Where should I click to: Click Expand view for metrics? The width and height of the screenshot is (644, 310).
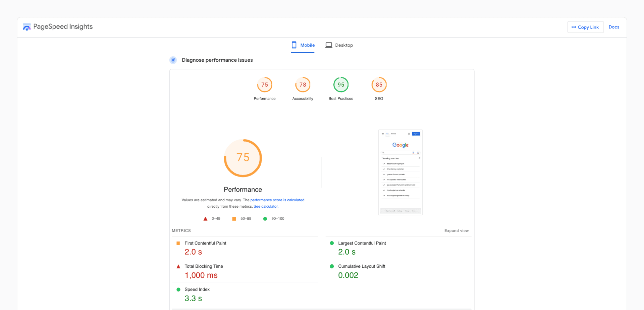456,230
